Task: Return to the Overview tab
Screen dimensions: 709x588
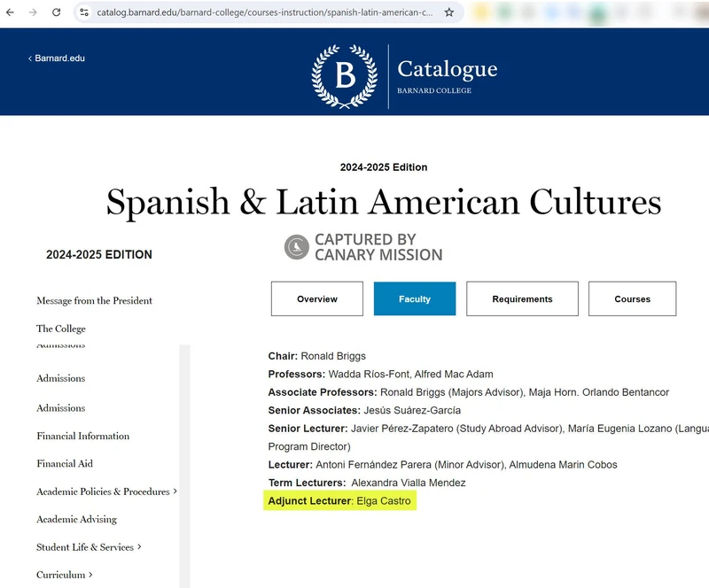Action: tap(316, 298)
